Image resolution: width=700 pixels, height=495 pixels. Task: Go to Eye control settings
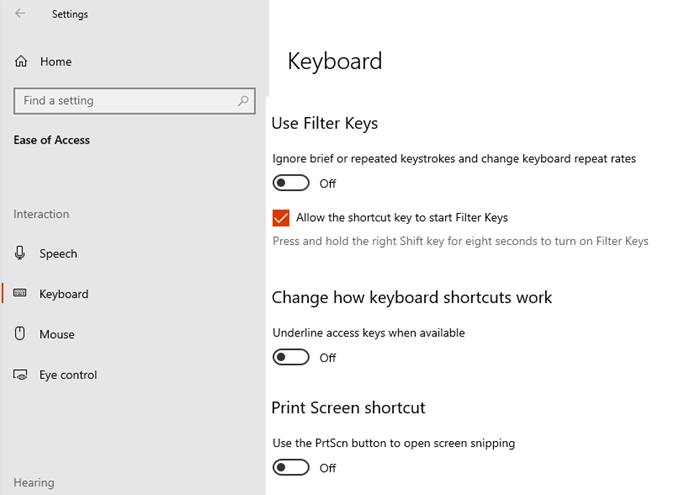(68, 375)
